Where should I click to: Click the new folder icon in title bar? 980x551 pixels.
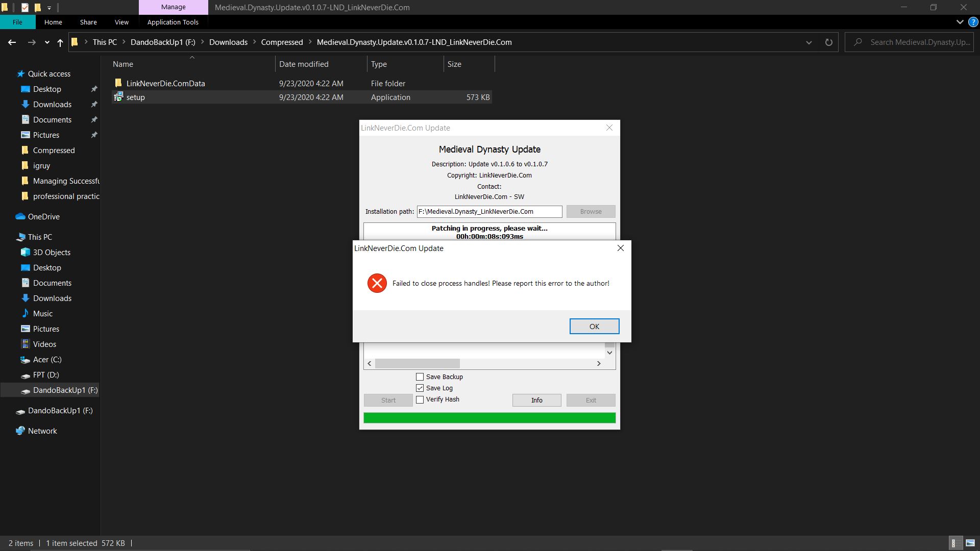click(x=37, y=7)
